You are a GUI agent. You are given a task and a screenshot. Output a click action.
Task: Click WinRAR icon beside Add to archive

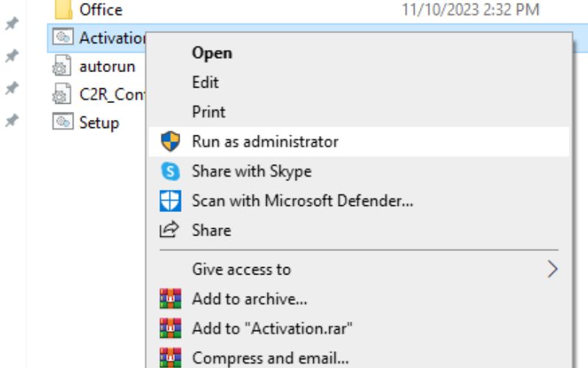(x=171, y=299)
